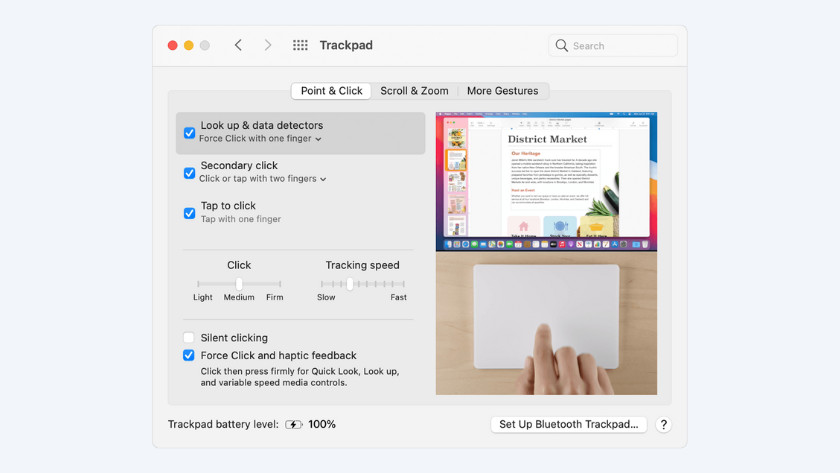840x473 pixels.
Task: Open Click or tap with two fingers dropdown
Action: (262, 179)
